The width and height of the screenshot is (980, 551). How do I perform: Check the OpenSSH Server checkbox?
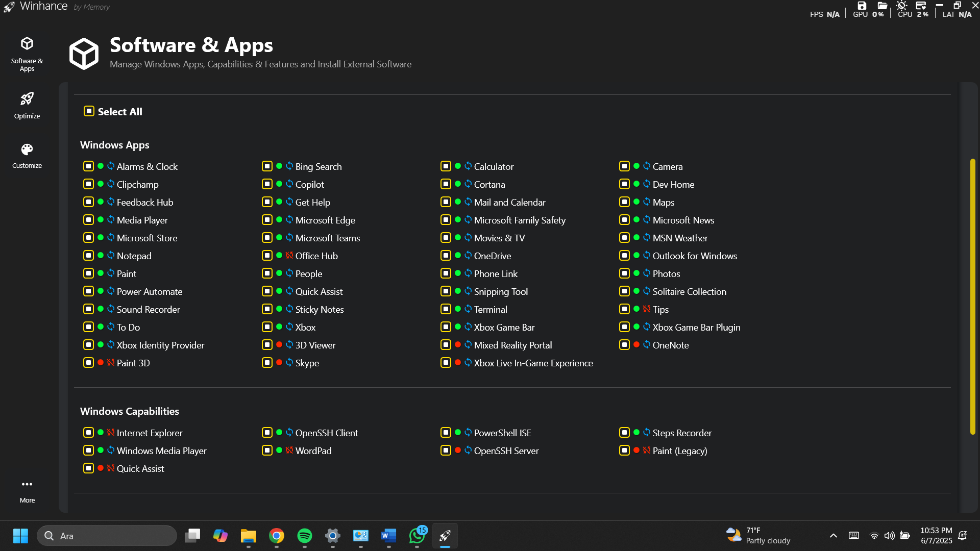pos(446,450)
